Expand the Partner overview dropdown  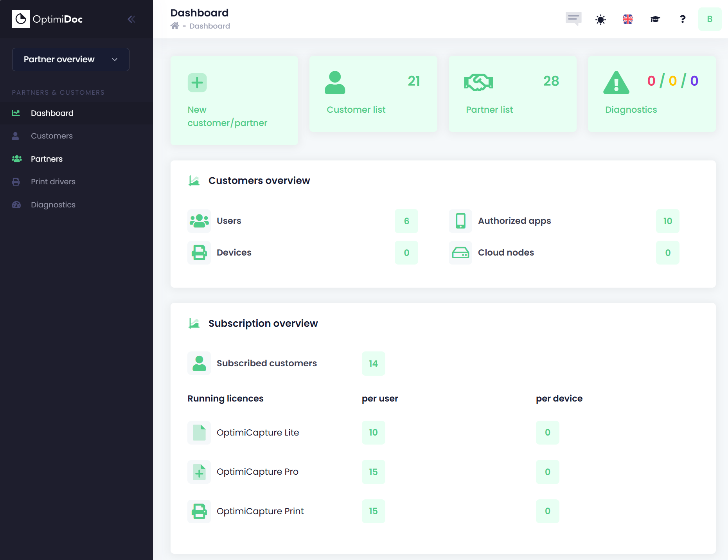71,59
